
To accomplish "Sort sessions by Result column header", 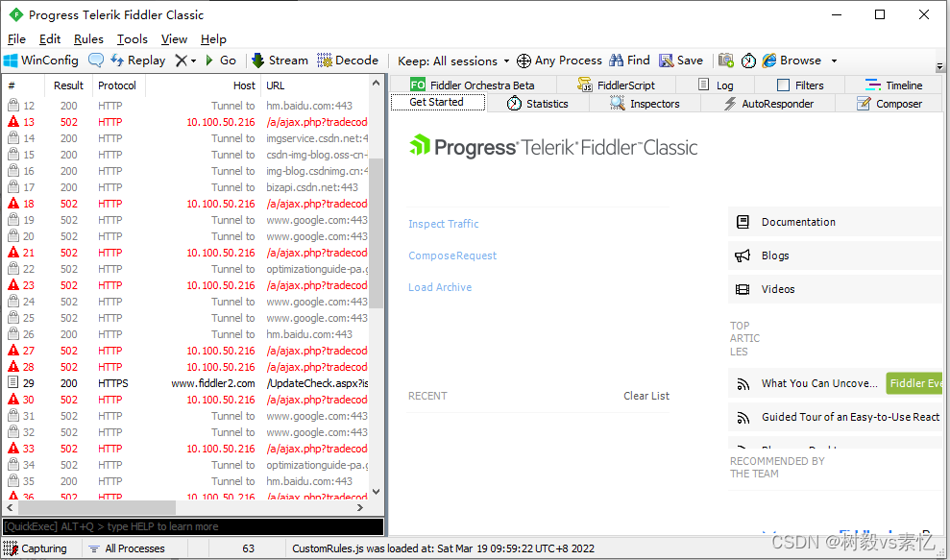I will pos(68,85).
